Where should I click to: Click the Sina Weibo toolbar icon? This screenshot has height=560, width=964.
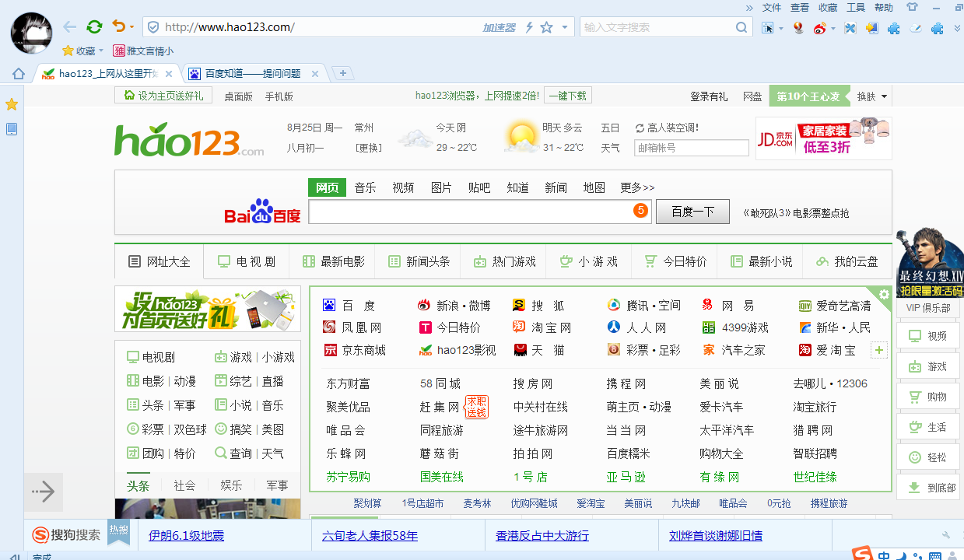tap(819, 28)
